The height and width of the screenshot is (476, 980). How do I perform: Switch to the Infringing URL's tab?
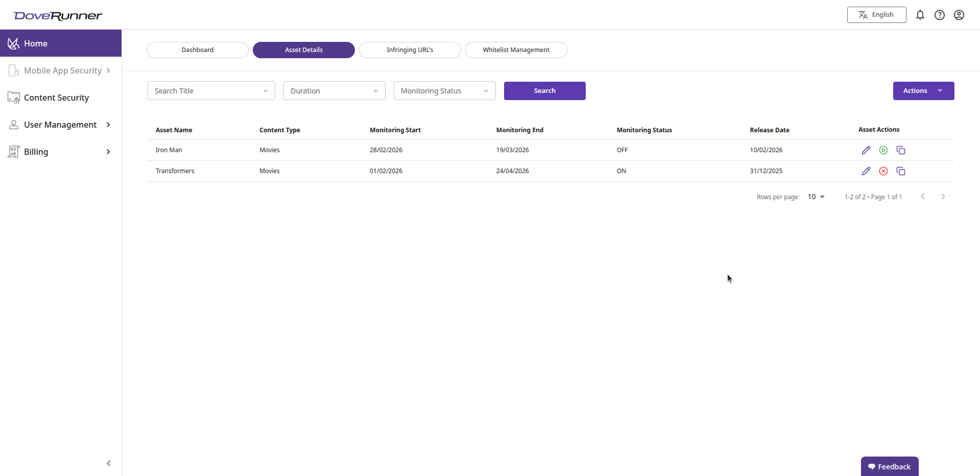[x=410, y=50]
